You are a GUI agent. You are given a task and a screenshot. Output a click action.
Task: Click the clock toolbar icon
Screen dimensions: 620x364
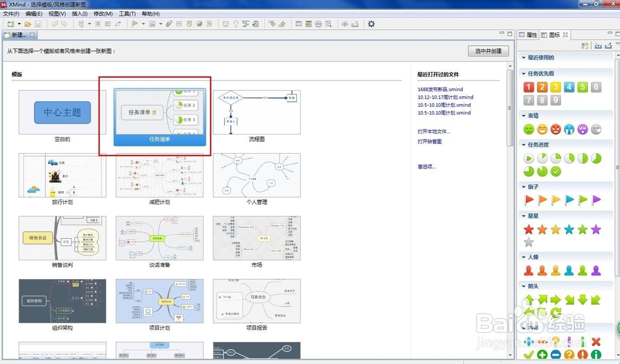pos(318,24)
